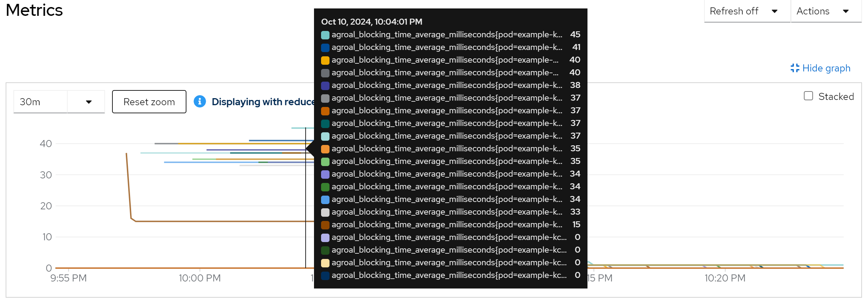Viewport: 868px width, 298px height.
Task: Enable the Stacked checkbox
Action: (x=808, y=96)
